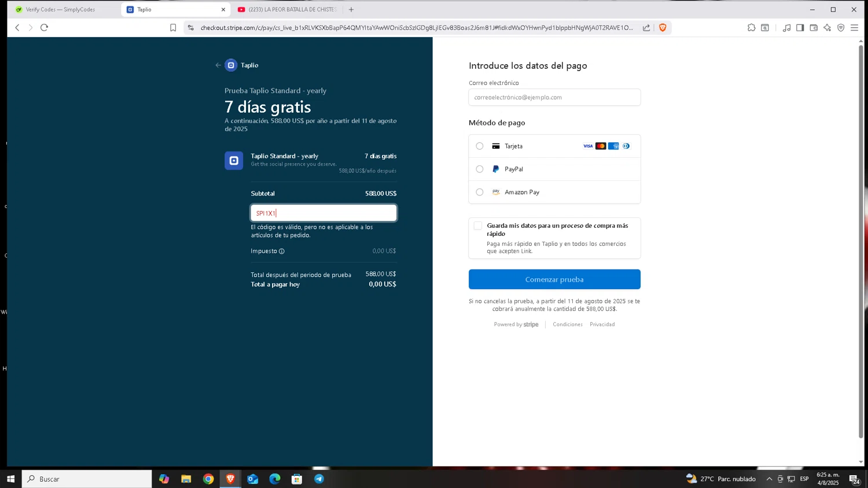Open the browser hamburger main menu
868x488 pixels.
point(854,28)
